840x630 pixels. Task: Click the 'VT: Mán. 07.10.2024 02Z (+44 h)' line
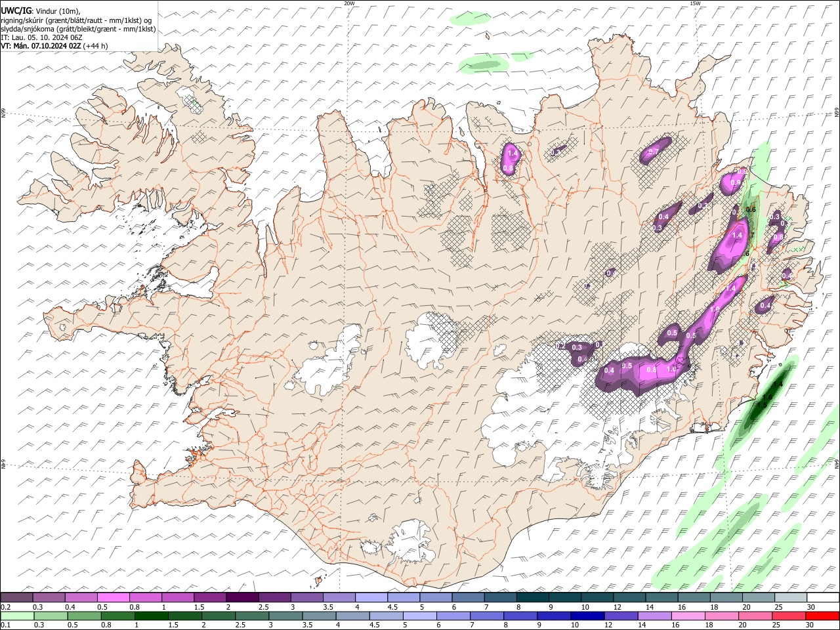coord(54,46)
